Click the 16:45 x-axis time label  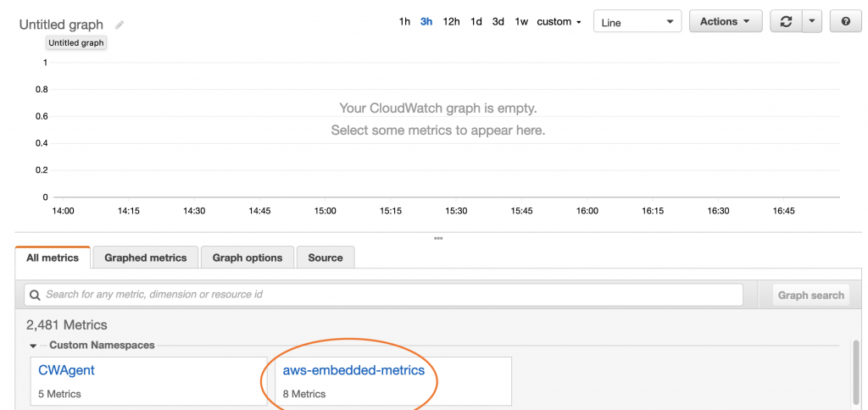coord(783,211)
